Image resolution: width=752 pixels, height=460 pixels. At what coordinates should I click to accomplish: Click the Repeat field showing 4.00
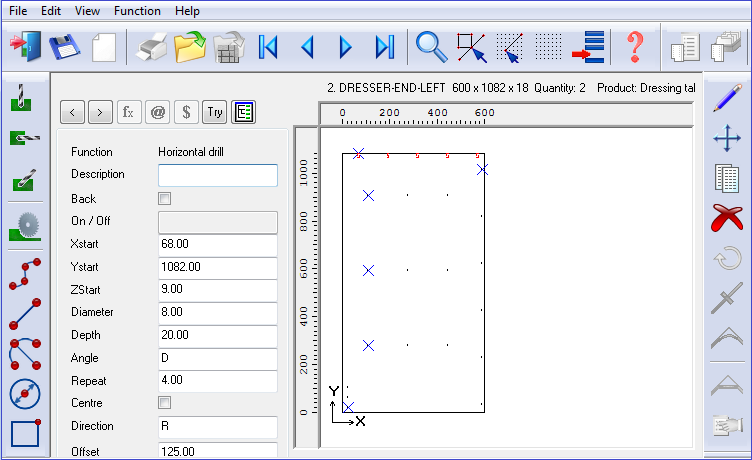pos(218,381)
